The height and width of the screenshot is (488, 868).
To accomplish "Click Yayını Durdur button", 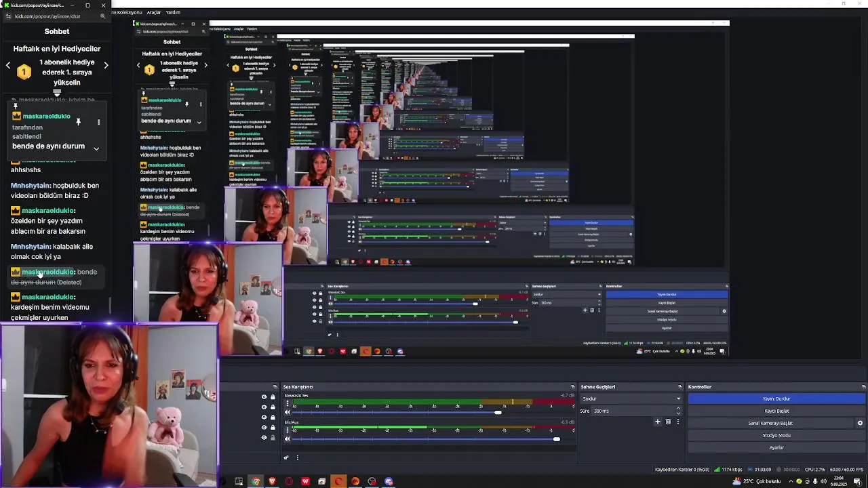I will 776,399.
